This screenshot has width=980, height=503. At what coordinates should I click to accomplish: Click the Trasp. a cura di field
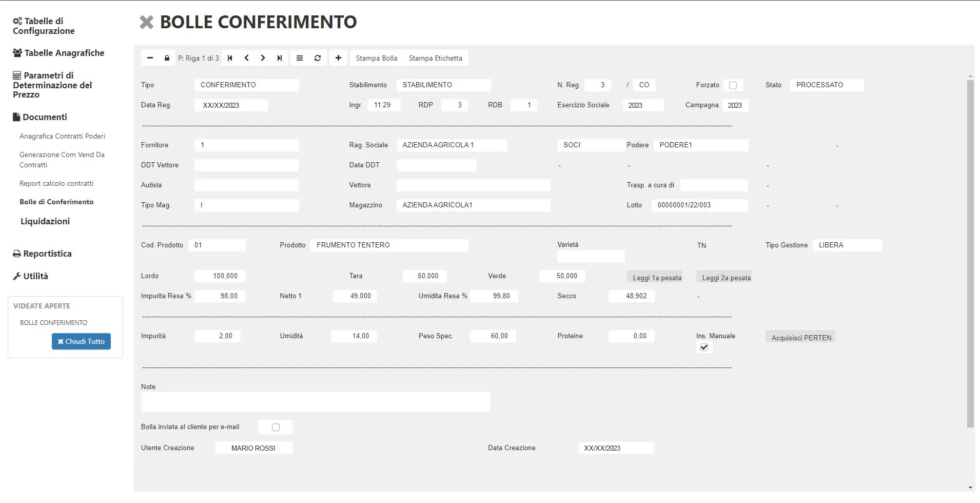click(x=714, y=185)
